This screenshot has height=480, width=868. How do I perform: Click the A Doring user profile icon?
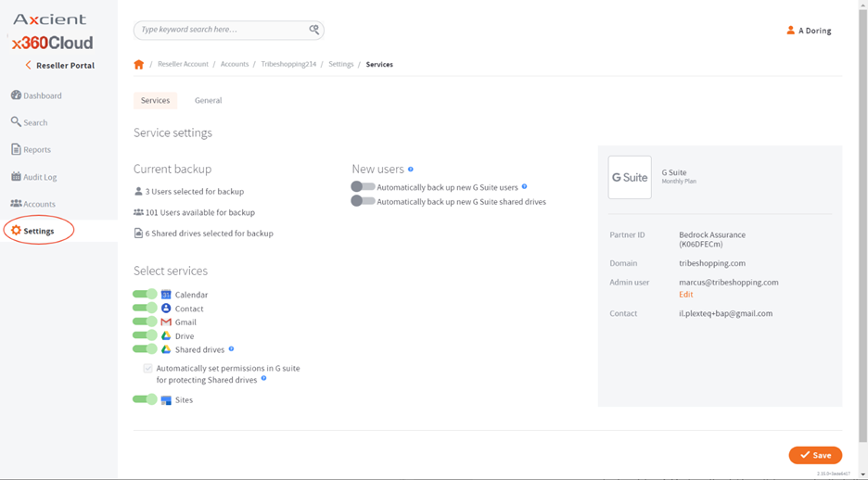coord(790,31)
